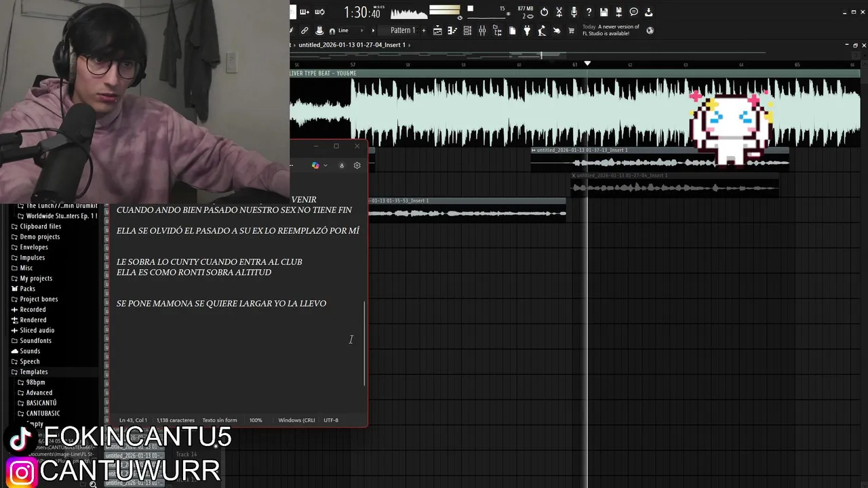
Task: Click the online news globe icon
Action: tap(650, 30)
